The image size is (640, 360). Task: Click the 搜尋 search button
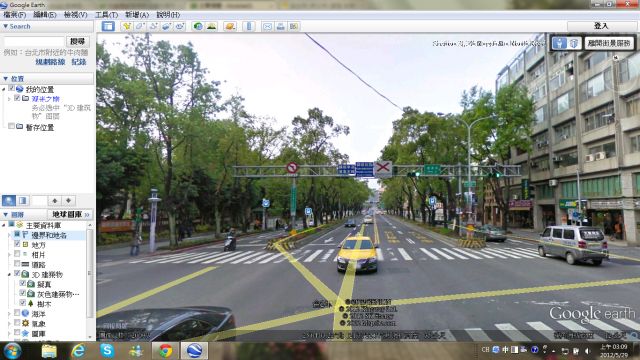click(x=78, y=42)
